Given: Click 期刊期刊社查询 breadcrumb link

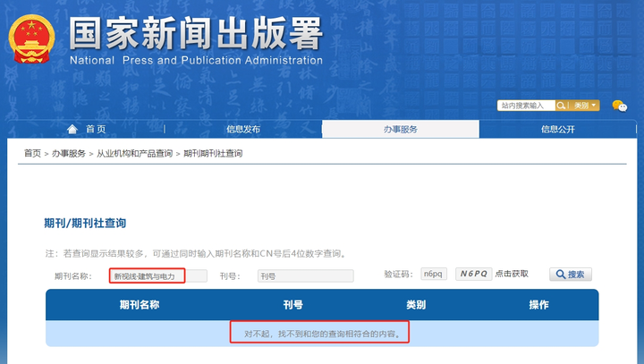Looking at the screenshot, I should click(213, 154).
